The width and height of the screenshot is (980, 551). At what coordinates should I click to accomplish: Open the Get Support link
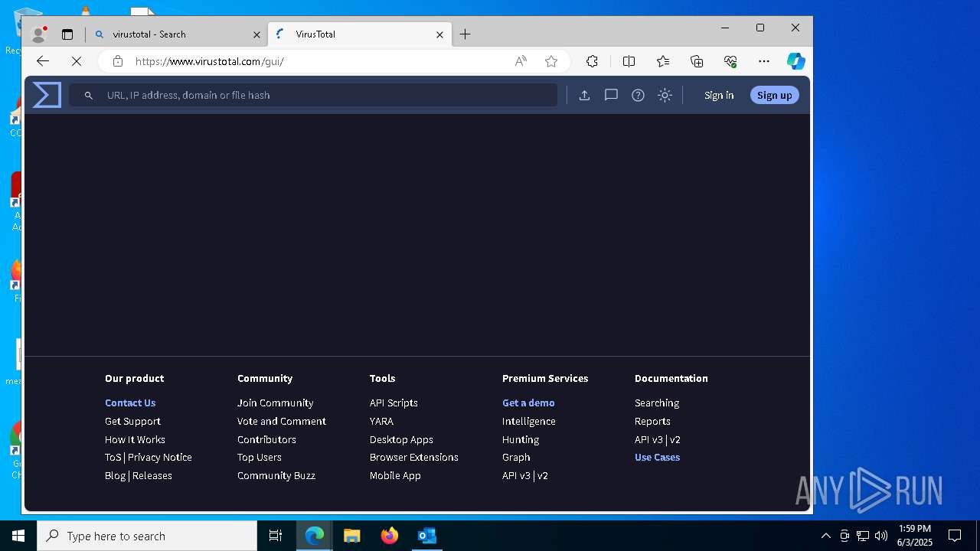(x=132, y=421)
